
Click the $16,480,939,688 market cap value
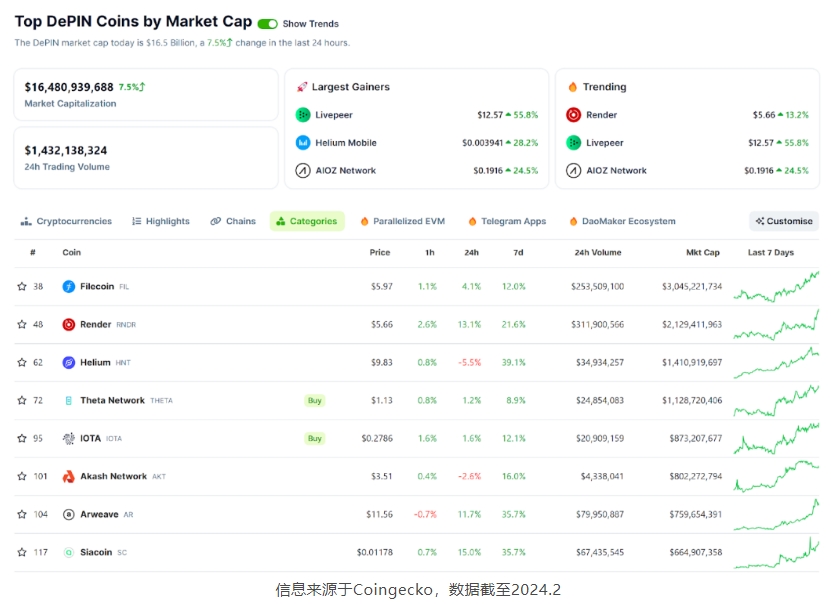point(69,87)
